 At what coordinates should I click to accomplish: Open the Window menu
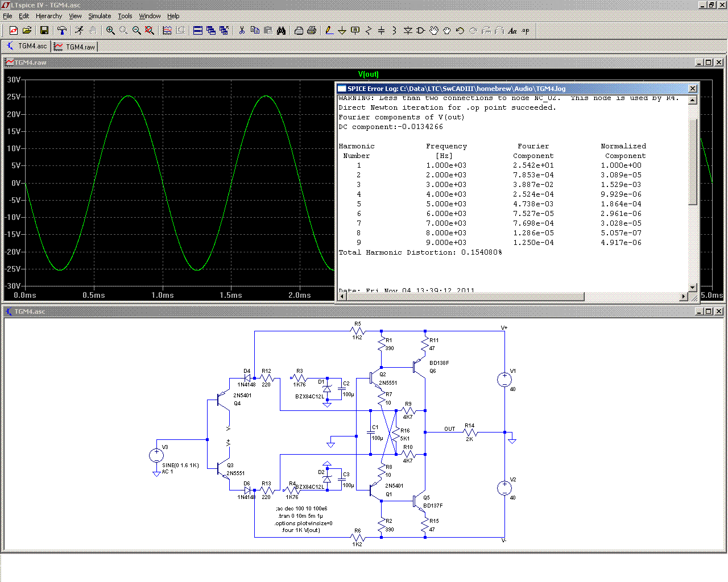150,16
